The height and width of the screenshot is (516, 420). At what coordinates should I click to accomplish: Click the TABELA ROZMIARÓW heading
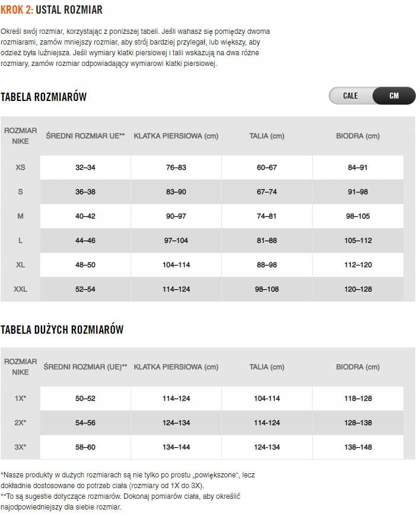pyautogui.click(x=44, y=97)
